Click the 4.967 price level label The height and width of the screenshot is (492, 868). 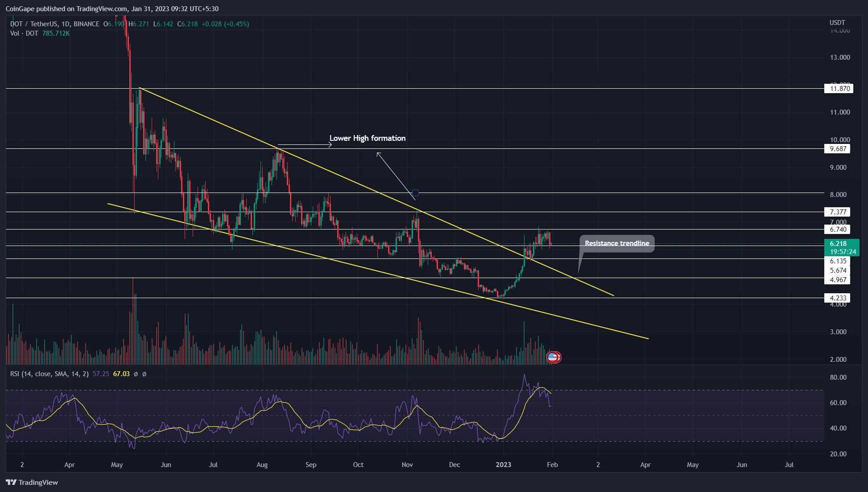837,280
